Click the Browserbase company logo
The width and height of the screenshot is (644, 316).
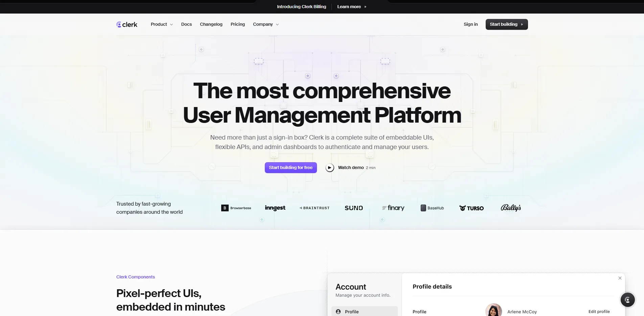(x=236, y=208)
